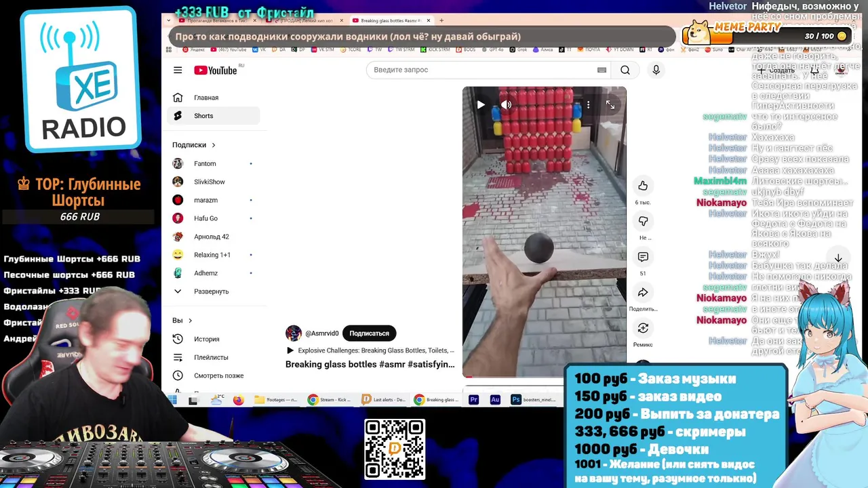Open the Explosive Challenges linked video
The image size is (868, 488).
coord(370,350)
